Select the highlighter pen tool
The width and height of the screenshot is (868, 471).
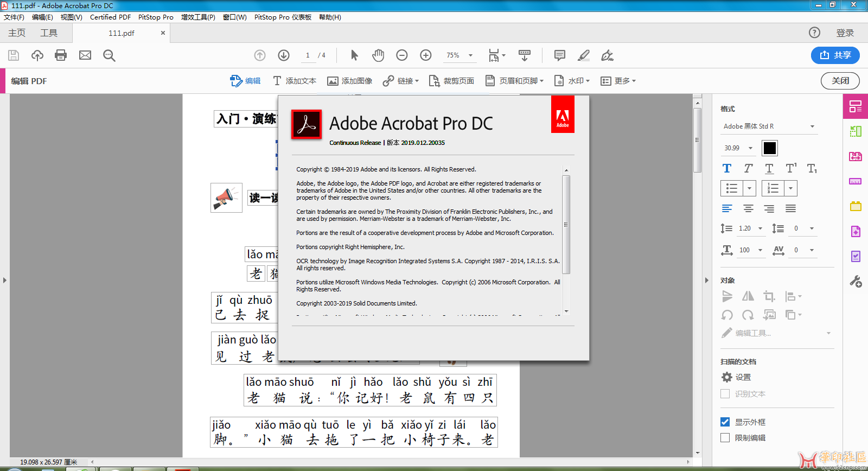click(584, 55)
